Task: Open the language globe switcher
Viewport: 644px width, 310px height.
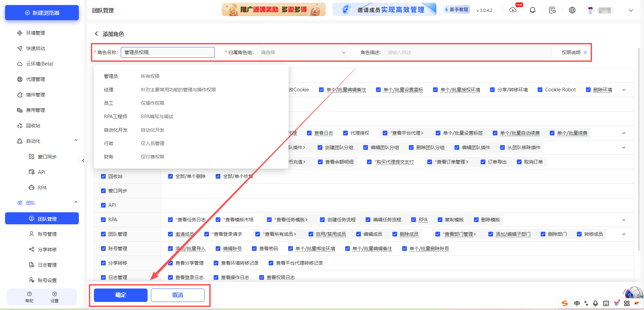Action: [572, 10]
